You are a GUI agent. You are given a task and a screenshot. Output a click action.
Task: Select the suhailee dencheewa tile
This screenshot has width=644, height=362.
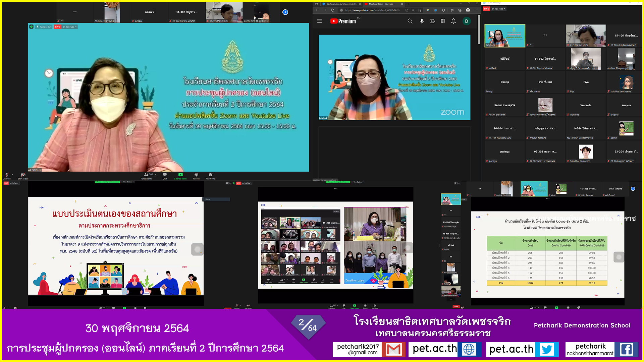click(x=626, y=82)
